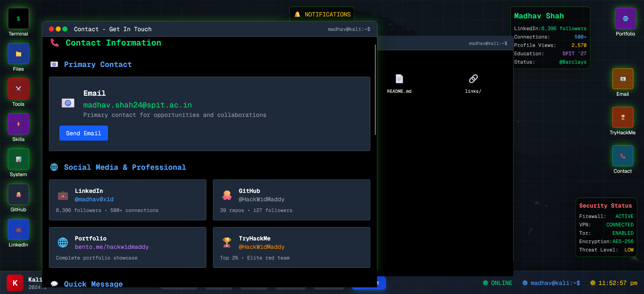Click '39 repos · 127 followers' text

tap(256, 210)
